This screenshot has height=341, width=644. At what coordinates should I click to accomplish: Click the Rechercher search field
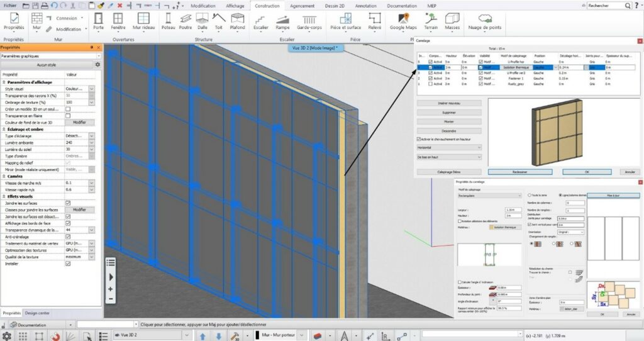click(x=610, y=5)
